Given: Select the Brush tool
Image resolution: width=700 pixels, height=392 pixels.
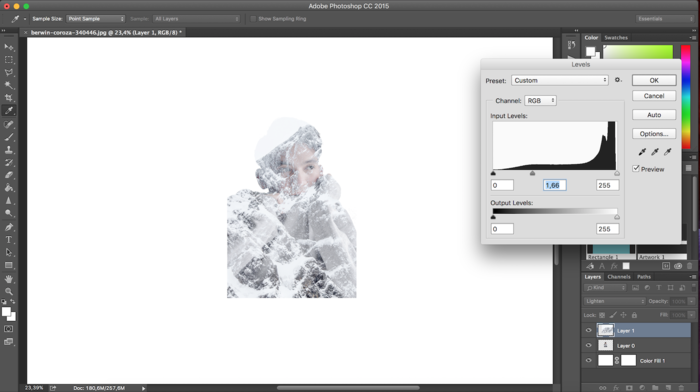Looking at the screenshot, I should tap(8, 137).
